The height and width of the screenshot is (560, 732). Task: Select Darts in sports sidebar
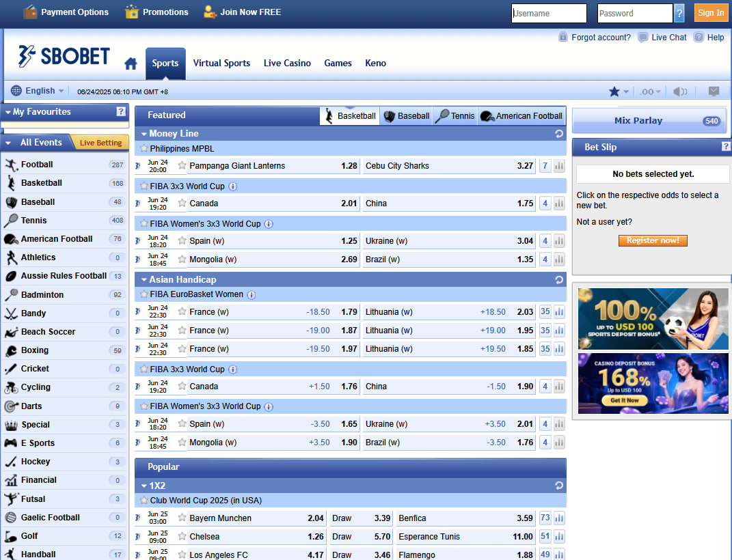click(x=64, y=406)
